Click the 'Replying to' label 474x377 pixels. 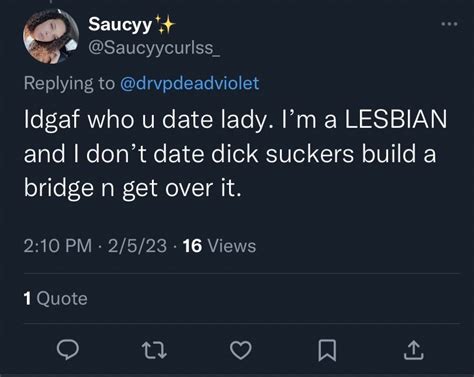click(69, 83)
